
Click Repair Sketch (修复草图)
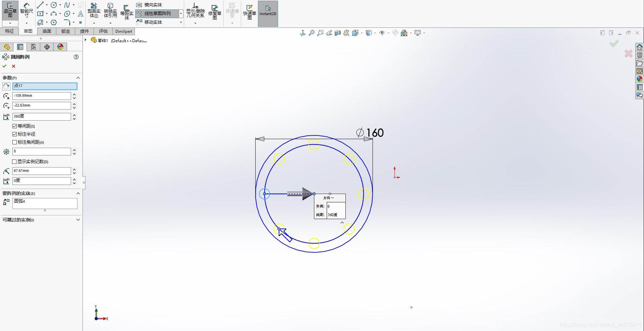point(215,12)
